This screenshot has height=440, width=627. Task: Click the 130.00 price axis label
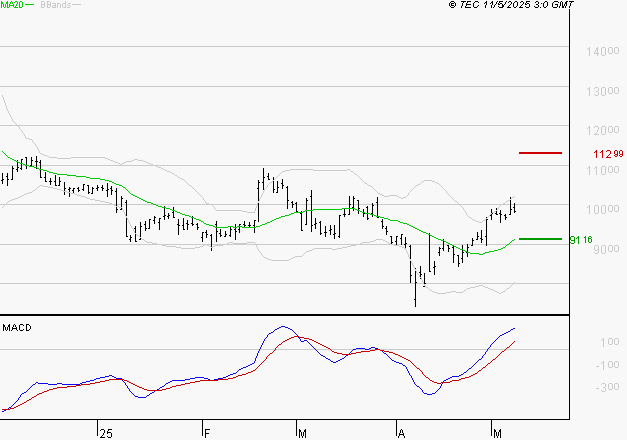coord(603,92)
